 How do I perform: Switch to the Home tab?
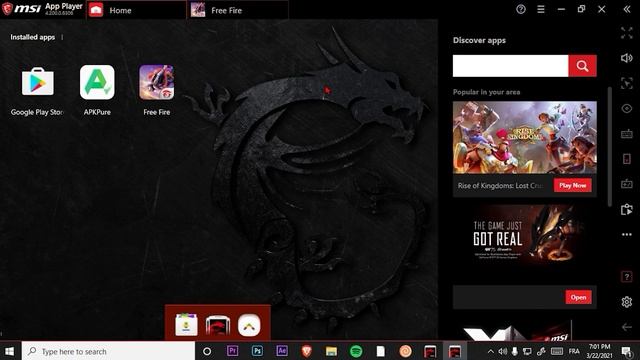[x=136, y=10]
